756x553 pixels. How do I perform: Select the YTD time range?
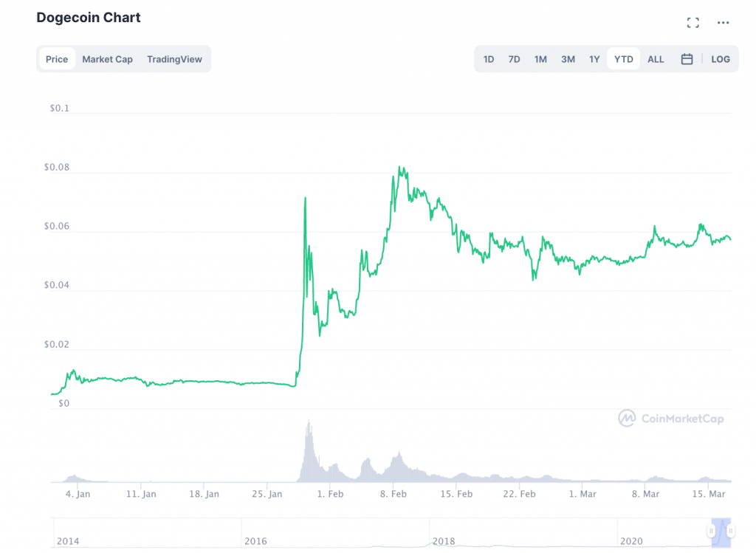tap(624, 59)
